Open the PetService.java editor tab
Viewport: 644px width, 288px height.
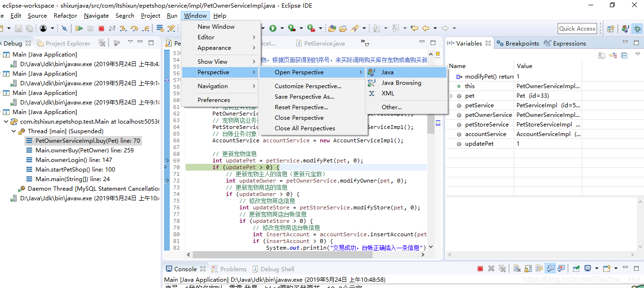(x=320, y=43)
